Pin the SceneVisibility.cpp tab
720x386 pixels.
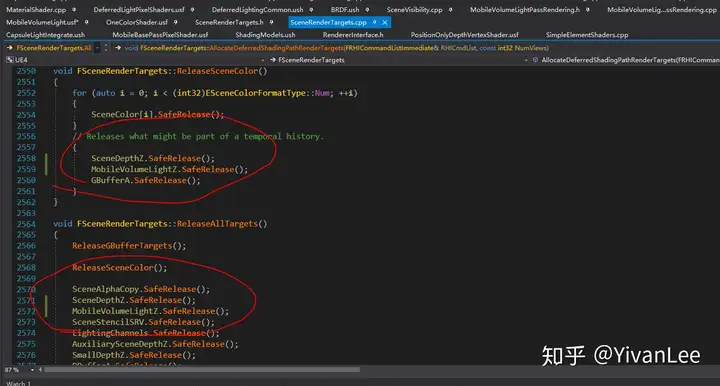click(450, 10)
